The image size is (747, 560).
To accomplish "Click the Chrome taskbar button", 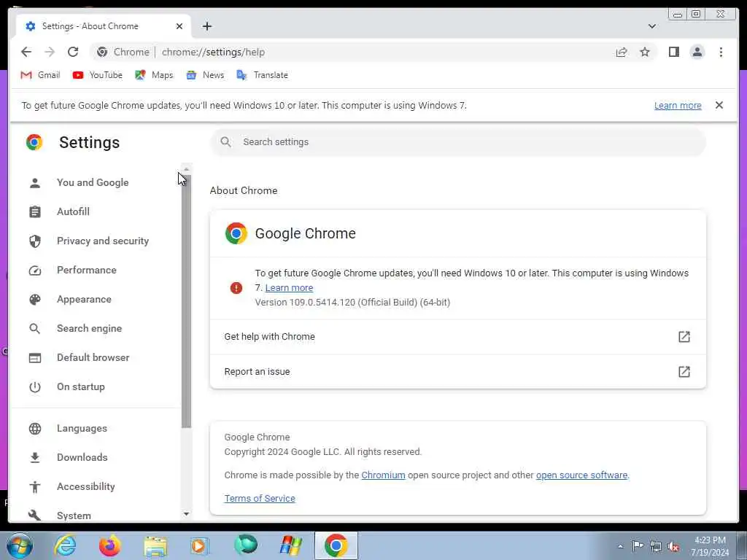I will click(336, 545).
